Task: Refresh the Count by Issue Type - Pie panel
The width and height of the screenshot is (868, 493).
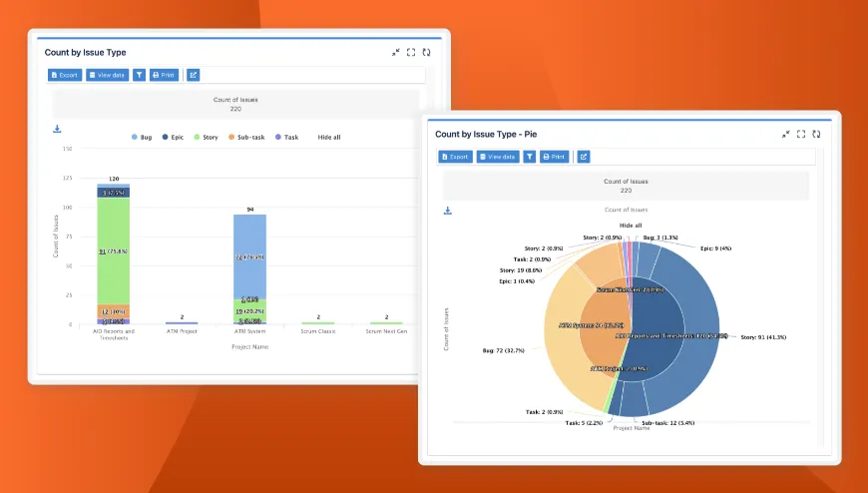Action: (x=816, y=134)
